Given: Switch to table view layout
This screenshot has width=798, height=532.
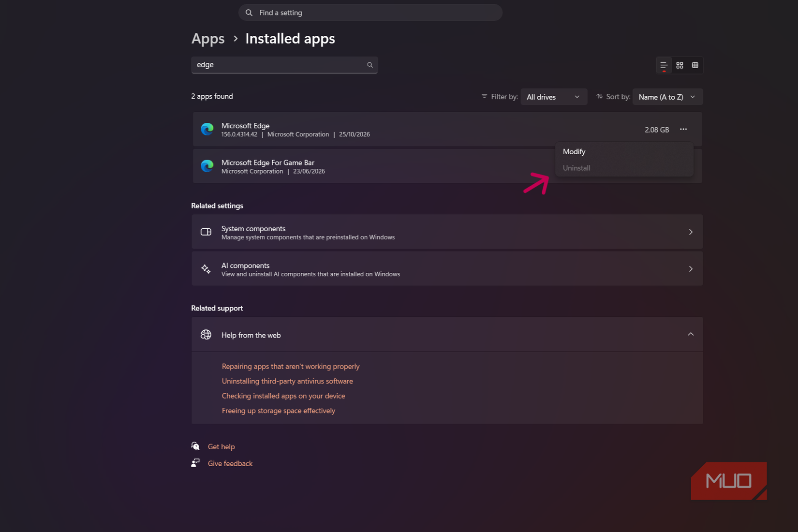Looking at the screenshot, I should click(x=695, y=65).
